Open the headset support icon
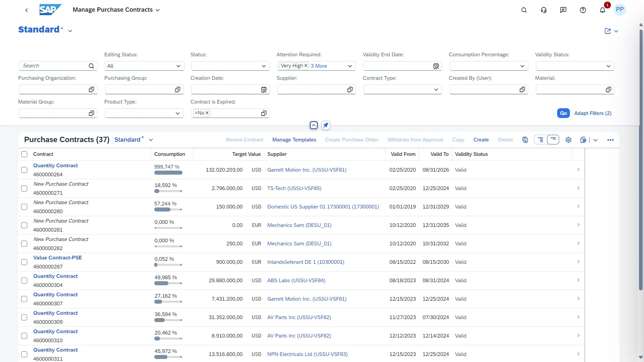Viewport: 644px width, 362px height. pos(544,10)
